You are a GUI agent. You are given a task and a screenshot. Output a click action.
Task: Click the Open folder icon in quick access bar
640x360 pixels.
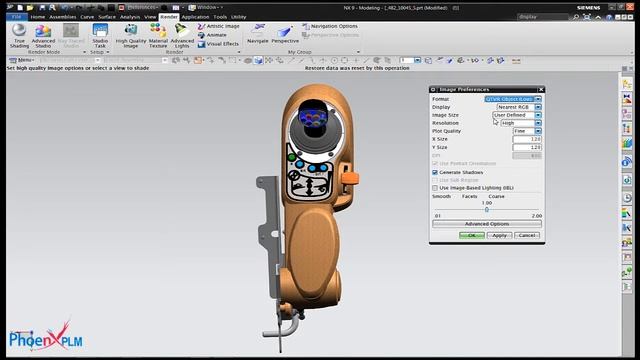click(30, 7)
